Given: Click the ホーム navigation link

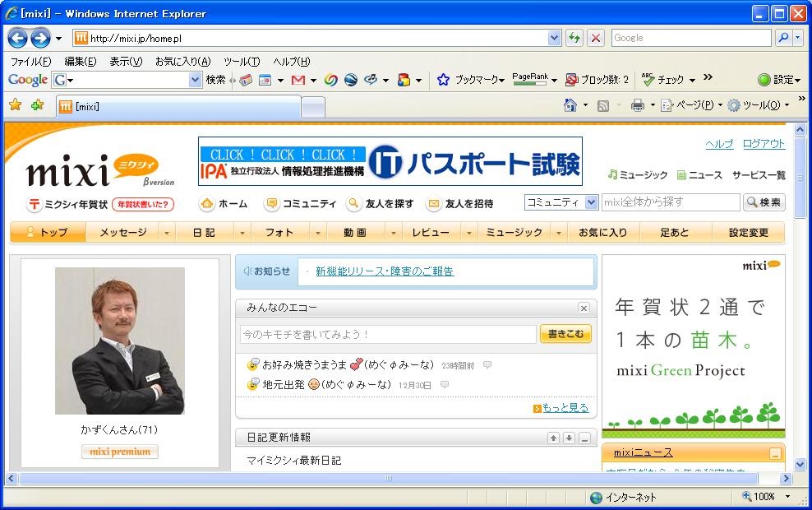Looking at the screenshot, I should (224, 204).
